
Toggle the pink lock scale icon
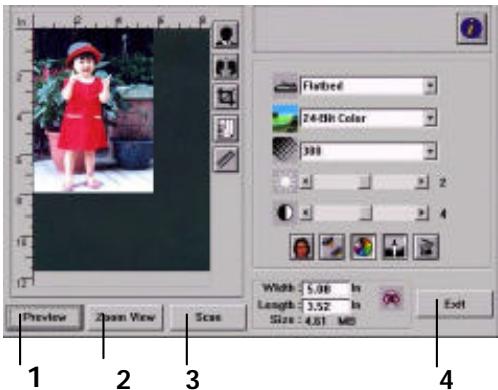point(391,298)
